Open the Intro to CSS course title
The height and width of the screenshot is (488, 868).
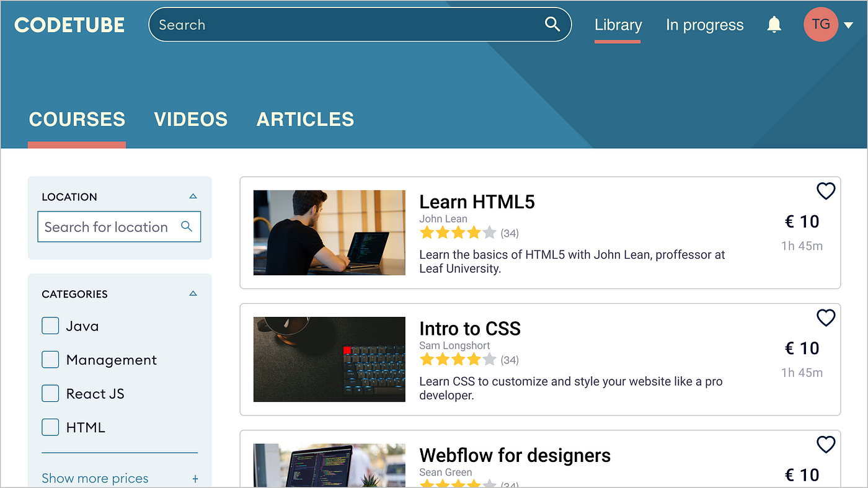tap(470, 328)
